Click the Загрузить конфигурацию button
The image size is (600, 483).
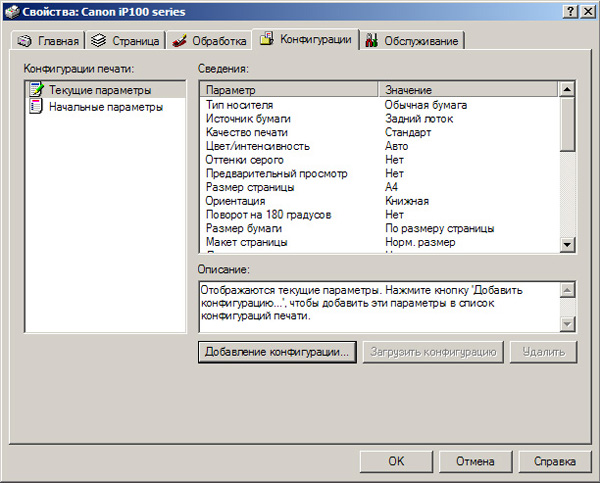pyautogui.click(x=433, y=352)
